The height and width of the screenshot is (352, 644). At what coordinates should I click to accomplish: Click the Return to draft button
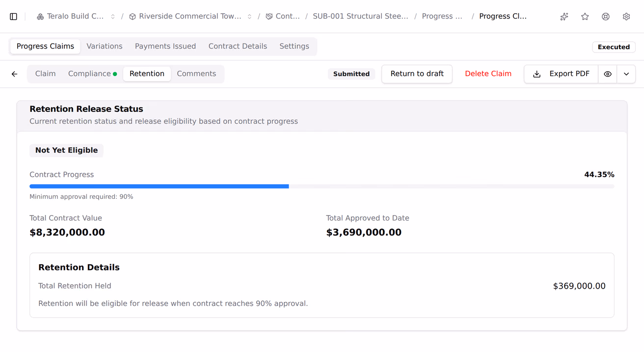(417, 74)
